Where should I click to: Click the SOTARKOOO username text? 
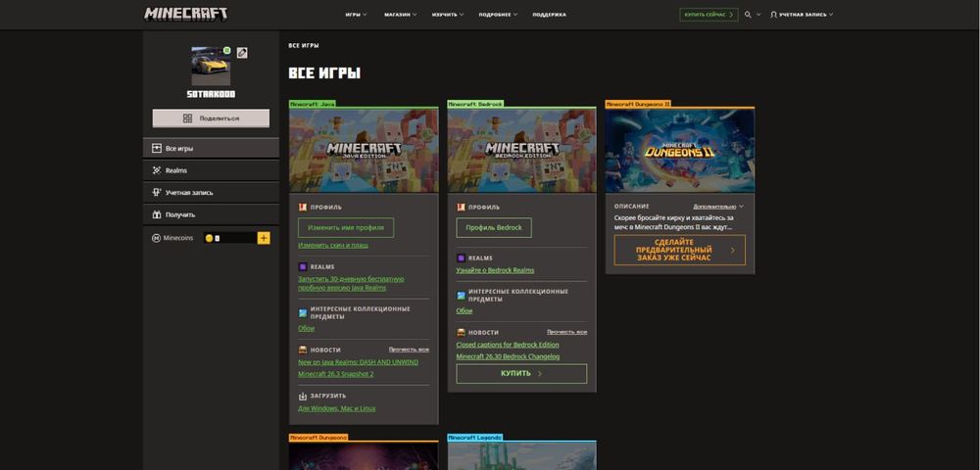211,94
